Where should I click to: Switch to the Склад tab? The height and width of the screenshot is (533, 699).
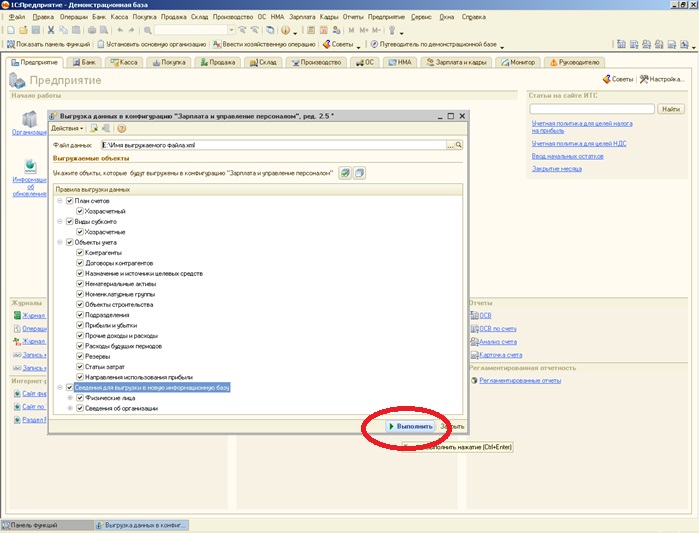click(x=263, y=62)
